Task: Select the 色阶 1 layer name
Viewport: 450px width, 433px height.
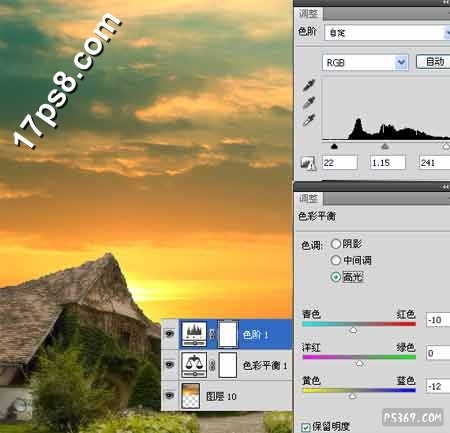Action: coord(256,334)
